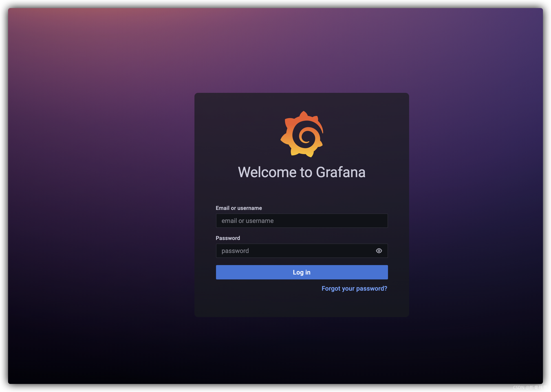Viewport: 551px width, 392px height.
Task: Focus the password input field
Action: [302, 251]
